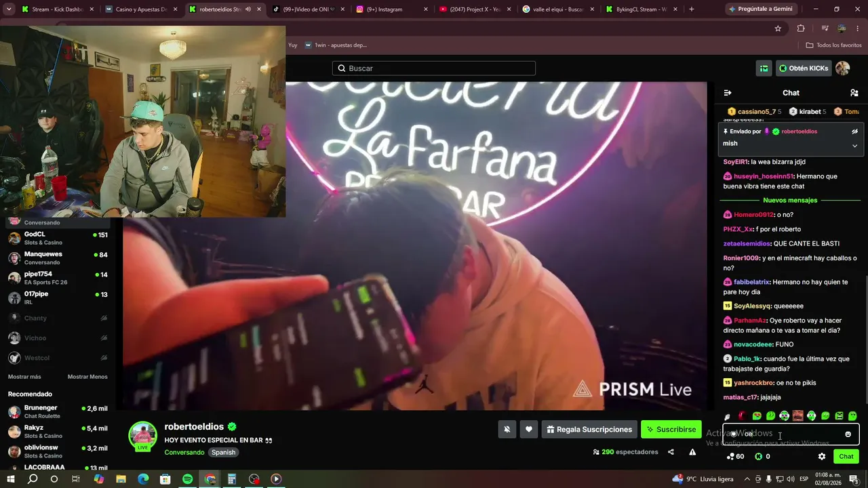Click the robertoeldios streamer avatar

click(x=143, y=436)
